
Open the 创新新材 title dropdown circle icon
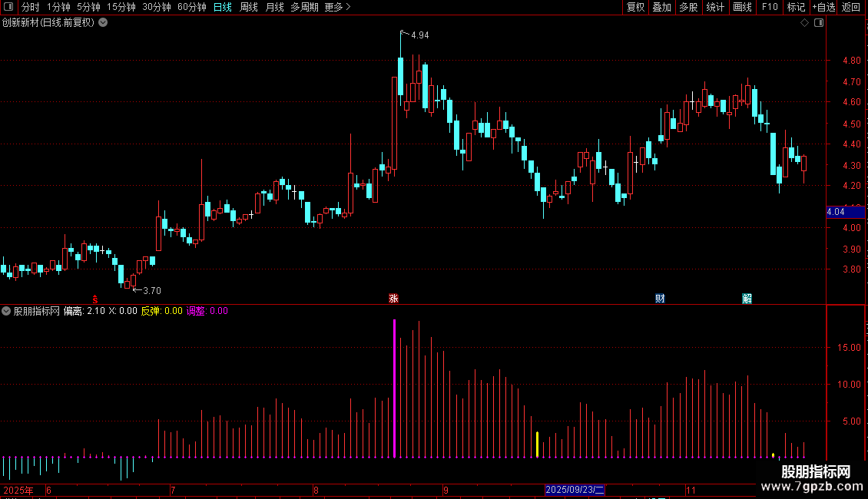(103, 23)
